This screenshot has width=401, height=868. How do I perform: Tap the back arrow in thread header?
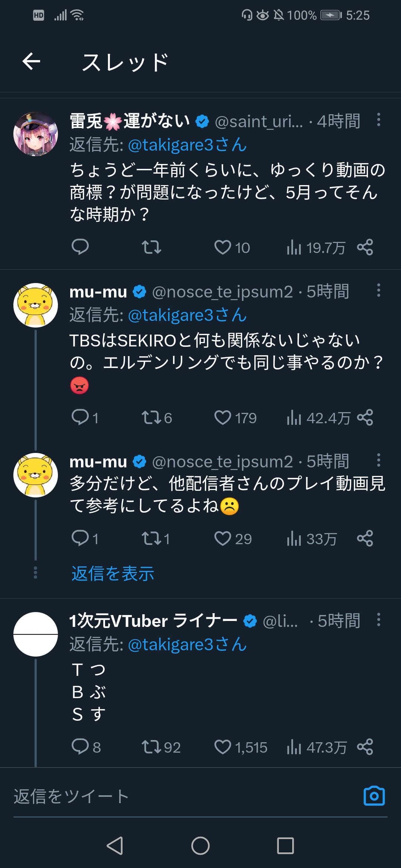coord(31,61)
